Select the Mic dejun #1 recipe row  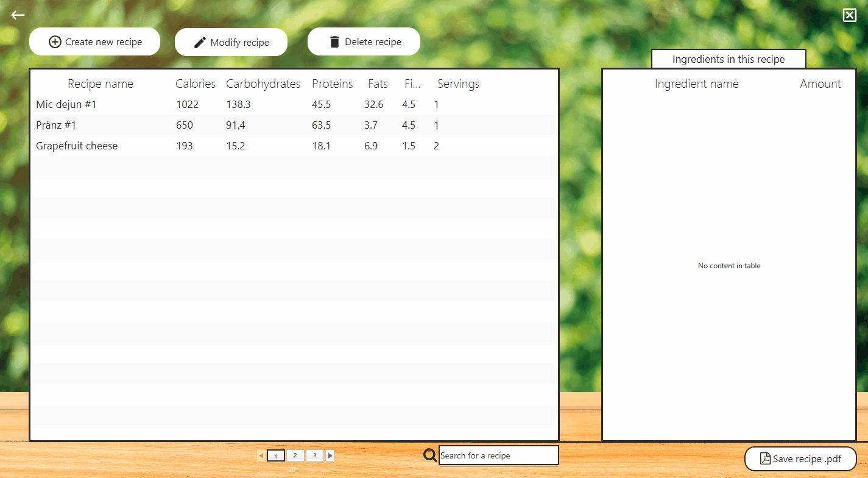[294, 104]
